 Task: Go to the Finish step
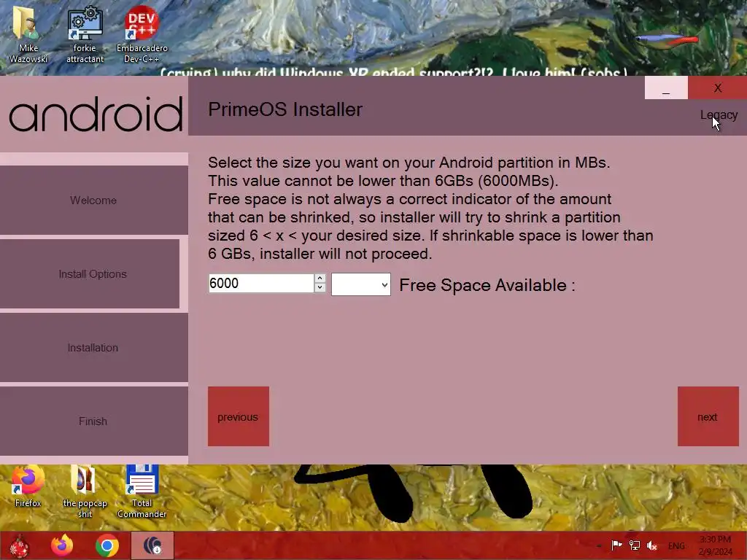click(x=94, y=421)
